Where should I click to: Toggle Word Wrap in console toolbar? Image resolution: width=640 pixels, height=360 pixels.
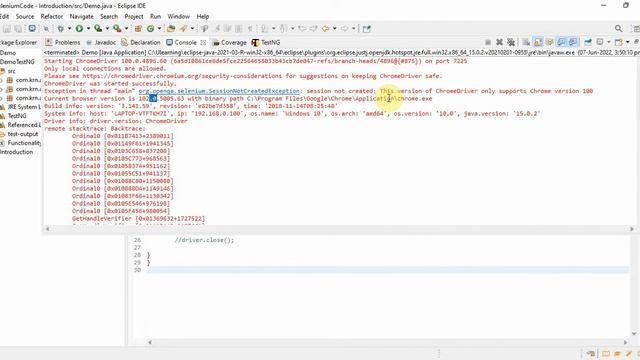550,42
